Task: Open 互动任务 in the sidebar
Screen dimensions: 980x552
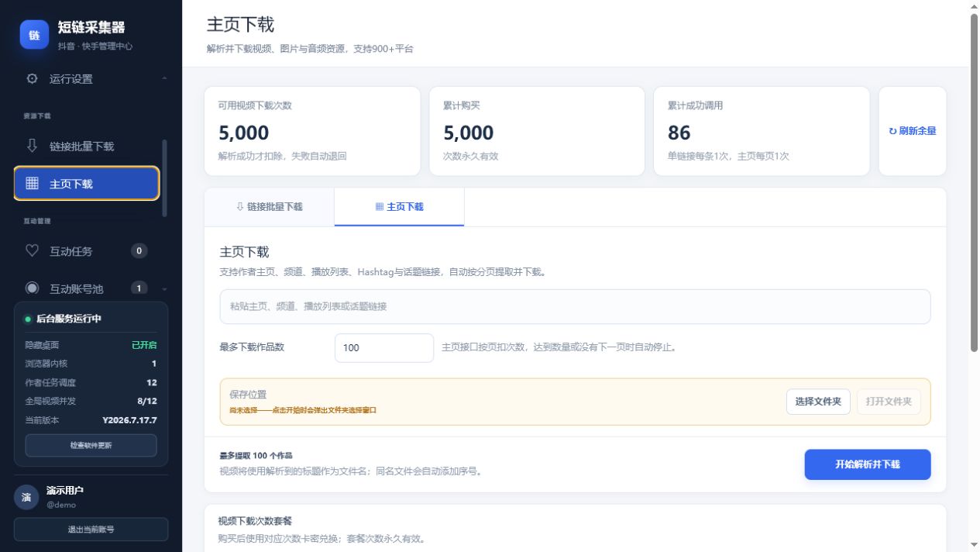Action: [87, 250]
